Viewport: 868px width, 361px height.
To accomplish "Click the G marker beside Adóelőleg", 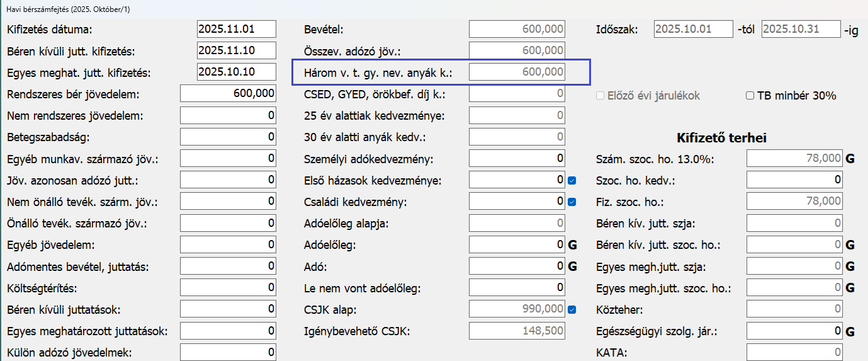I will click(x=572, y=245).
